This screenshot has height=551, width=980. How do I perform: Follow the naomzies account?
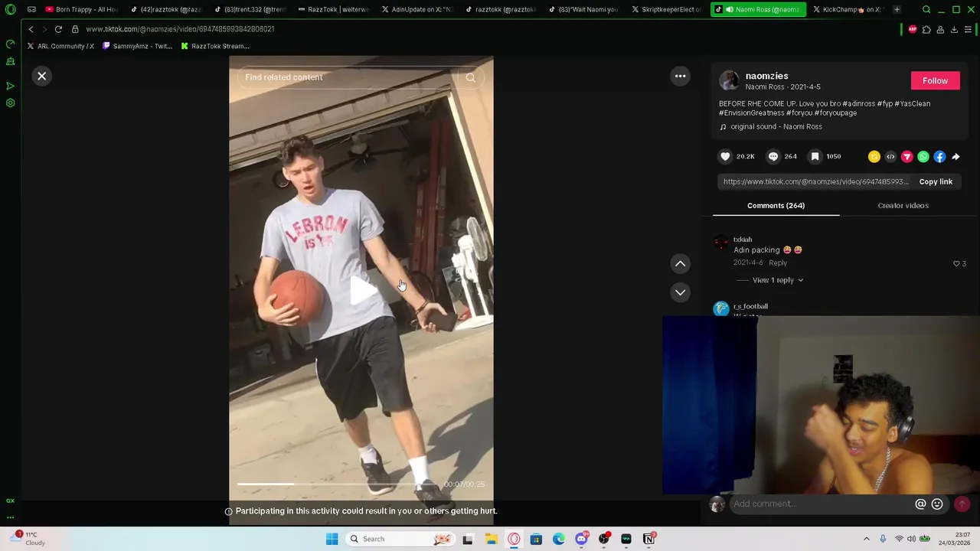[x=935, y=80]
